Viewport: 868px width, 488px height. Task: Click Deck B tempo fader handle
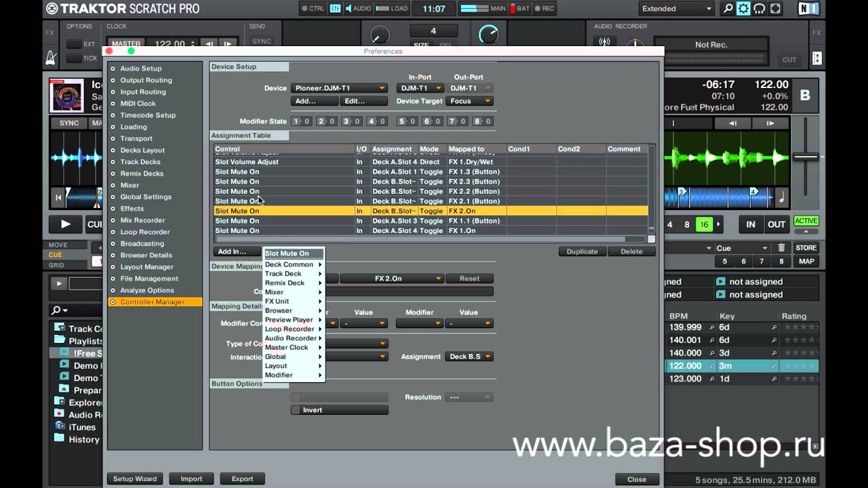(x=806, y=157)
